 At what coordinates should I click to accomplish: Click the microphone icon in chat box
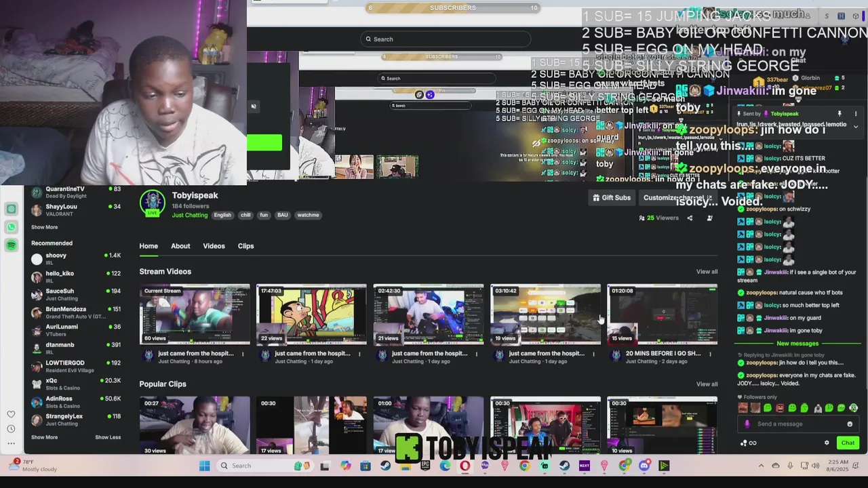click(x=747, y=424)
